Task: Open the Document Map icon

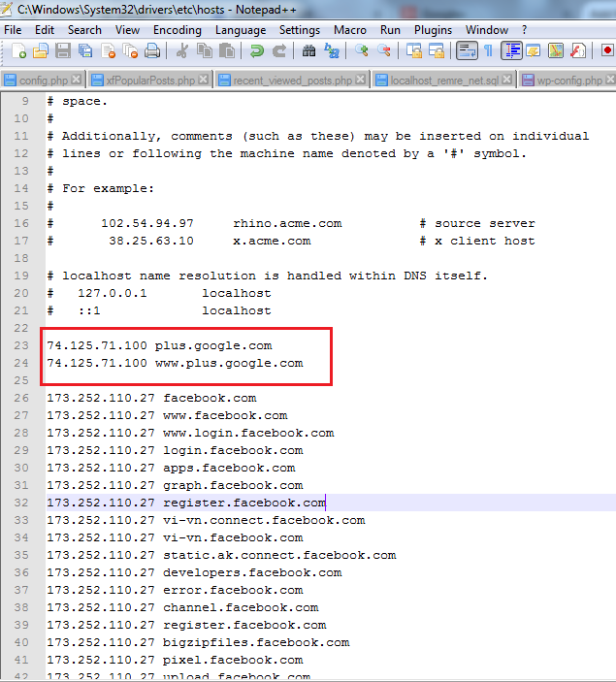Action: coord(556,50)
